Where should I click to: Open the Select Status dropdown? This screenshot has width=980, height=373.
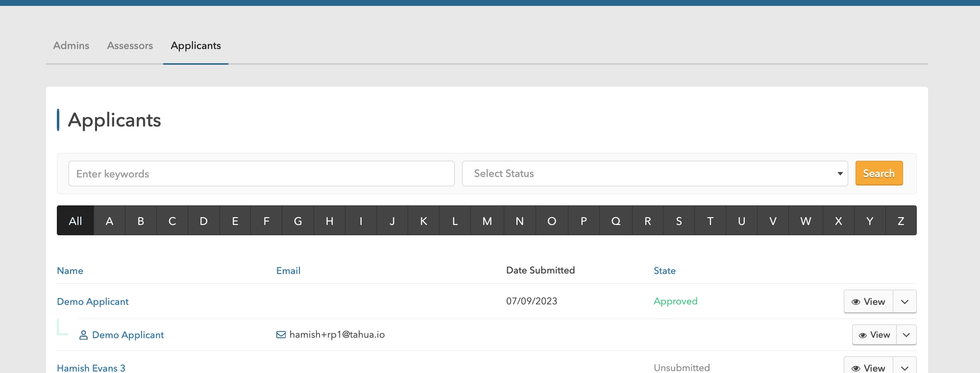coord(655,174)
